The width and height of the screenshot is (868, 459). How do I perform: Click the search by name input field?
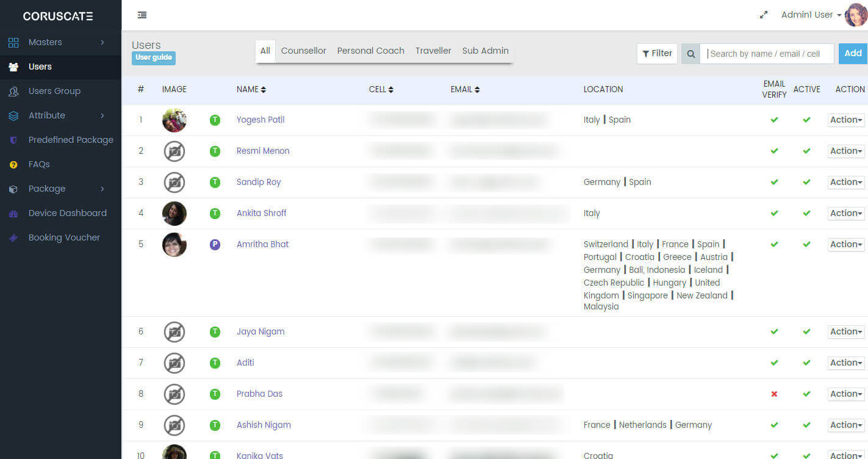[767, 54]
